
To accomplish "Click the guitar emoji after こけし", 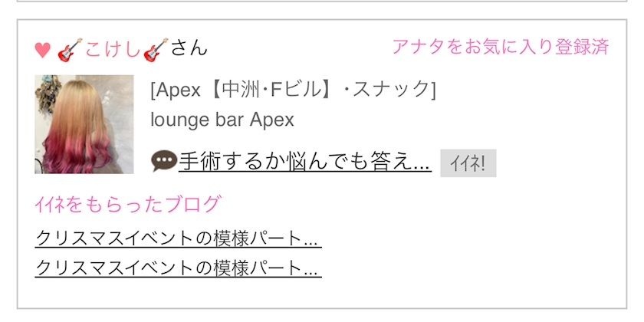I will click(156, 50).
